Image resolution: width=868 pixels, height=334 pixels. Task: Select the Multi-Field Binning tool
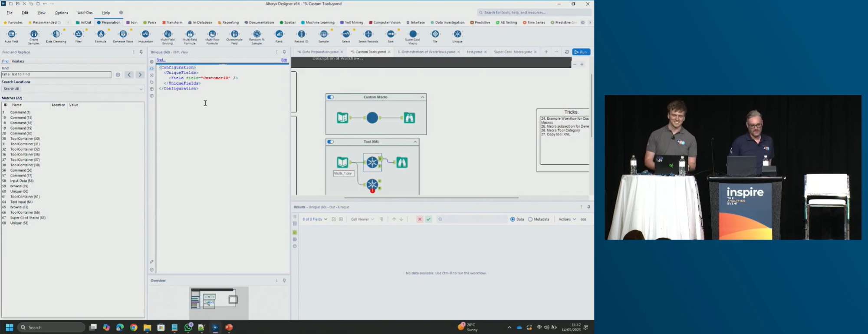pos(168,36)
